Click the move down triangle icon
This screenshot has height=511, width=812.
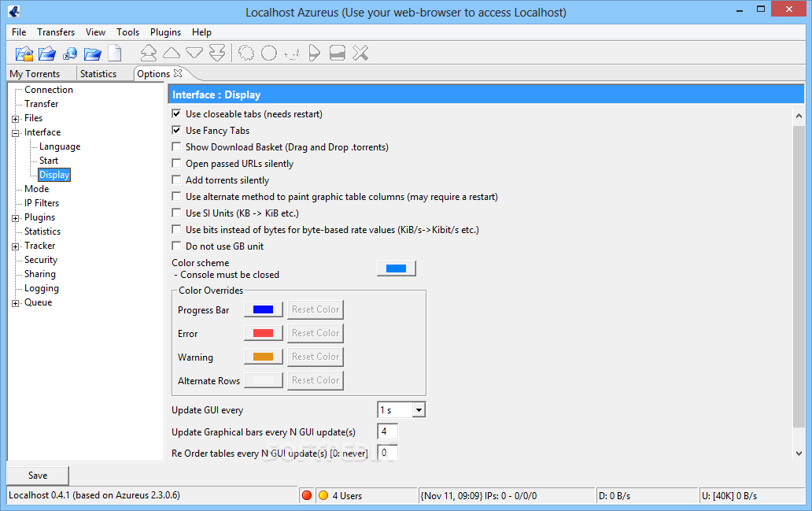pos(194,53)
